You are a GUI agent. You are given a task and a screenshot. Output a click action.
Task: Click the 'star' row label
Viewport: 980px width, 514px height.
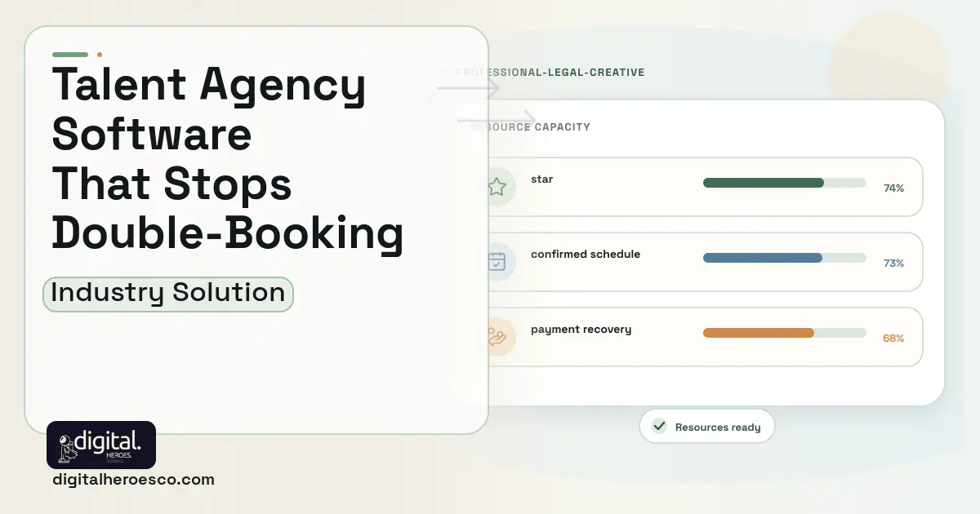(x=541, y=179)
